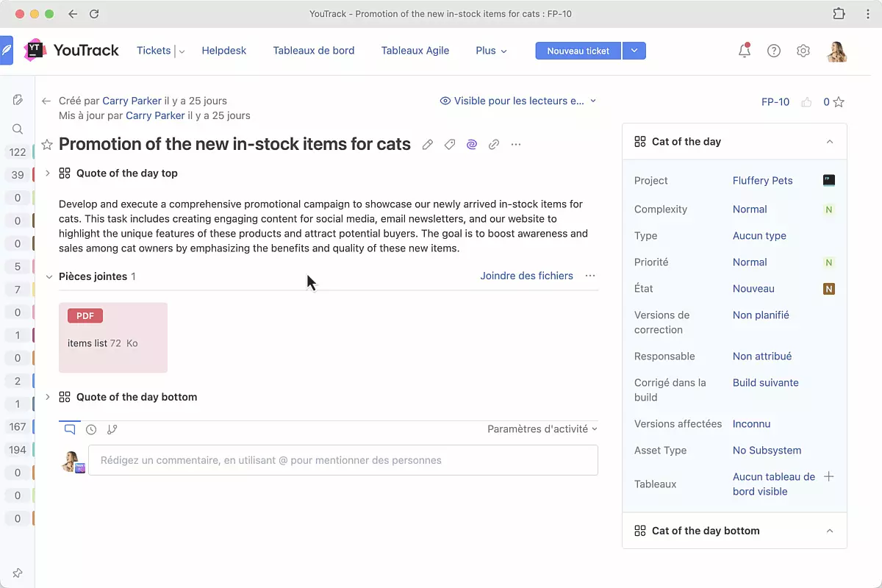Click the notifications bell icon
882x588 pixels.
(x=745, y=51)
